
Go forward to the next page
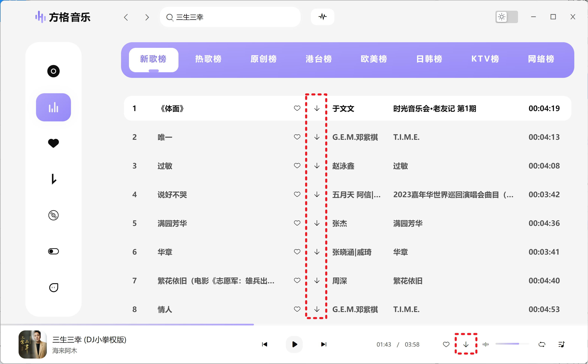coord(147,17)
